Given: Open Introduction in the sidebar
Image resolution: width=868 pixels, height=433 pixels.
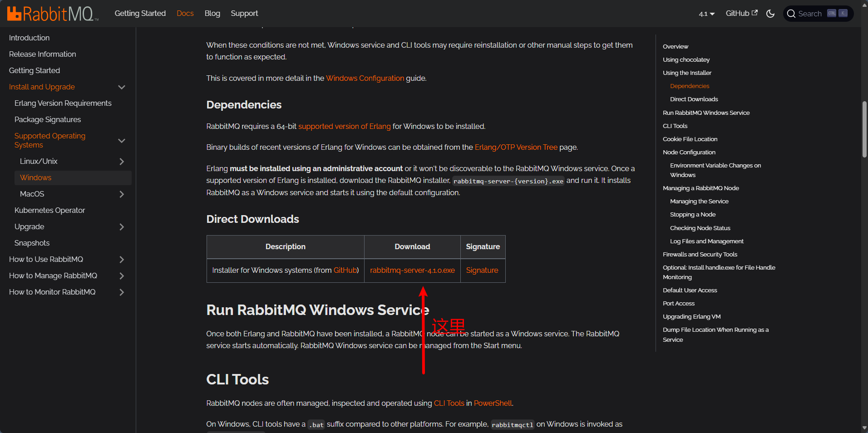Looking at the screenshot, I should (29, 38).
